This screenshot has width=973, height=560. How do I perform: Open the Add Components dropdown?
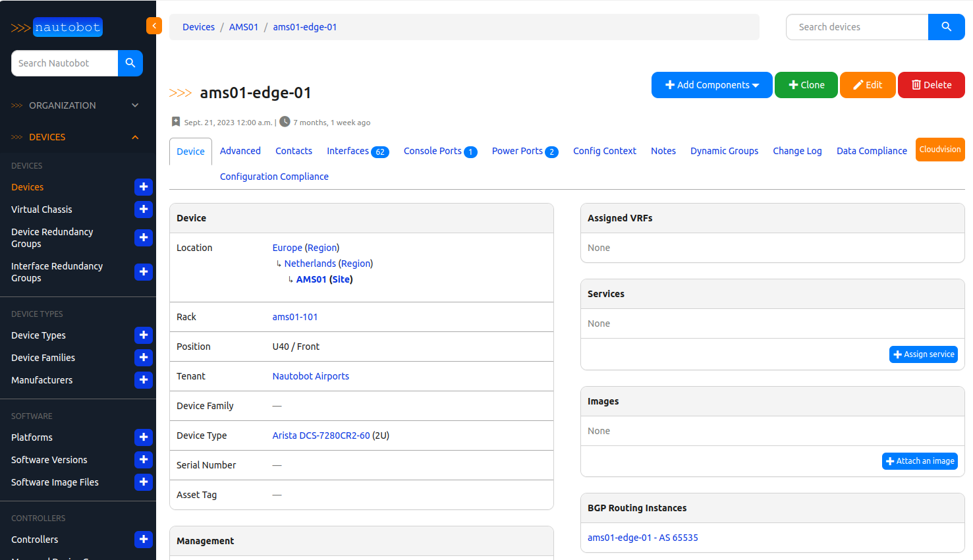tap(711, 85)
